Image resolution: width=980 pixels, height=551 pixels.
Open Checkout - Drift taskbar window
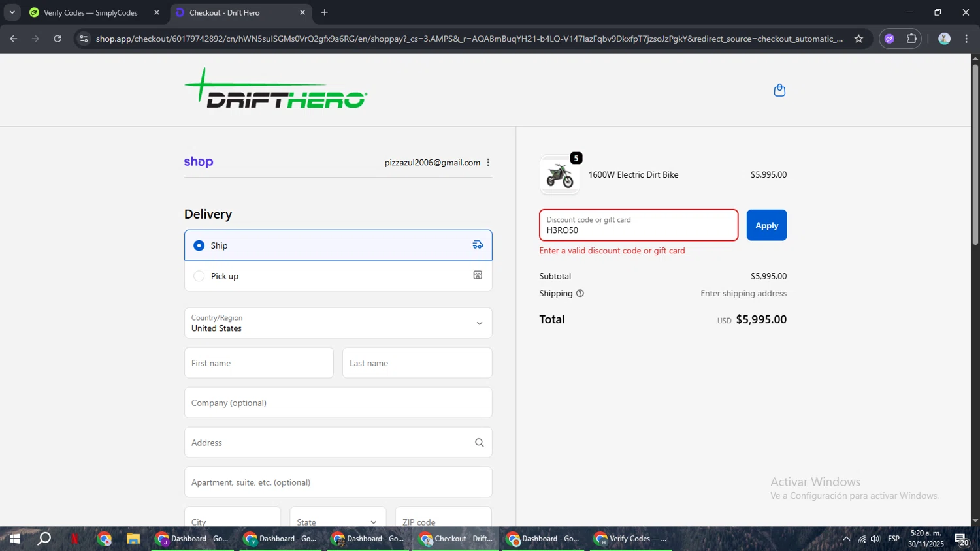point(456,539)
